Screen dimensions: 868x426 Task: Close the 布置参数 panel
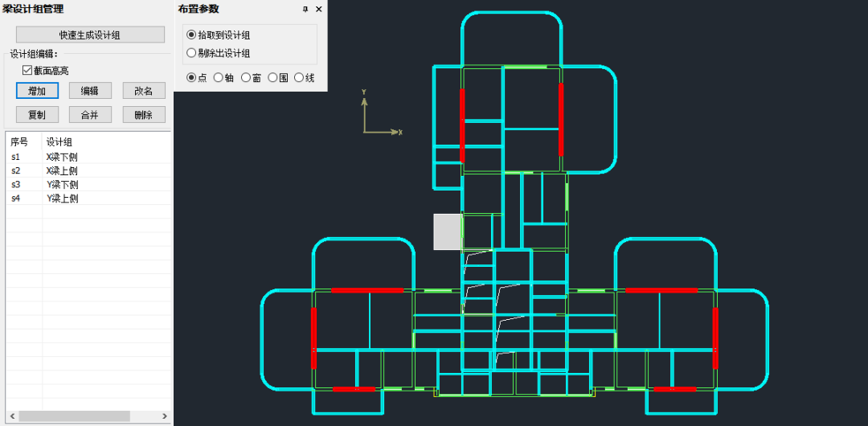pos(319,10)
